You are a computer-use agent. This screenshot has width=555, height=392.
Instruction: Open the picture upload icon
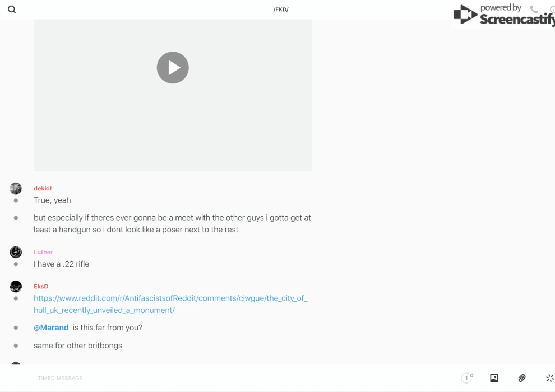494,378
